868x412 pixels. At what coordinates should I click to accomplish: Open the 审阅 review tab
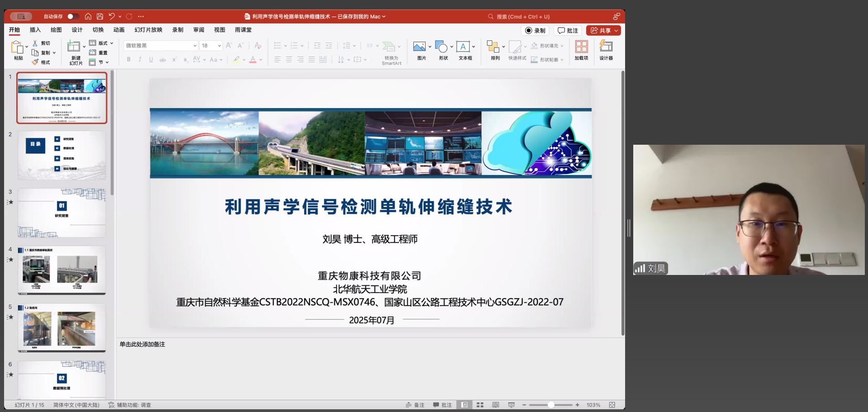pyautogui.click(x=199, y=30)
